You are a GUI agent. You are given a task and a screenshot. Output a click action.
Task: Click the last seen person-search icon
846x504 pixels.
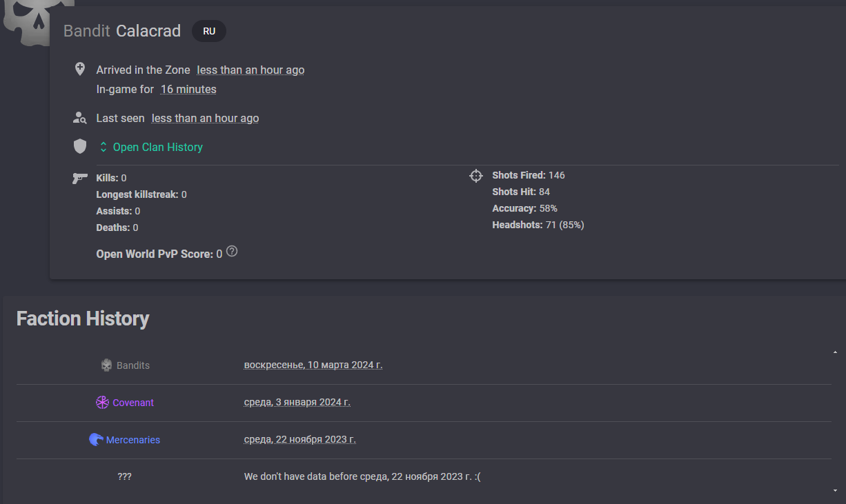(80, 118)
